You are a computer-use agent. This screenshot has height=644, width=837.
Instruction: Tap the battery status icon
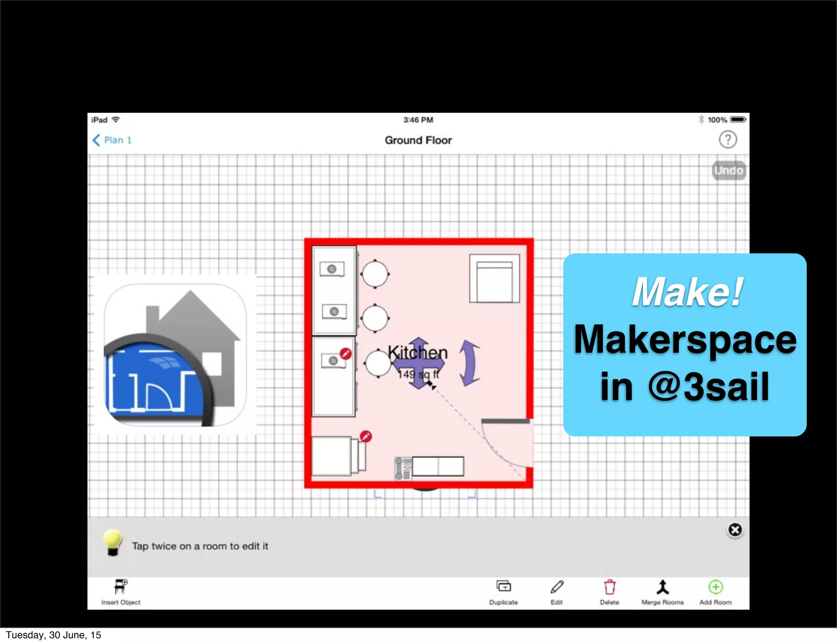tap(738, 119)
